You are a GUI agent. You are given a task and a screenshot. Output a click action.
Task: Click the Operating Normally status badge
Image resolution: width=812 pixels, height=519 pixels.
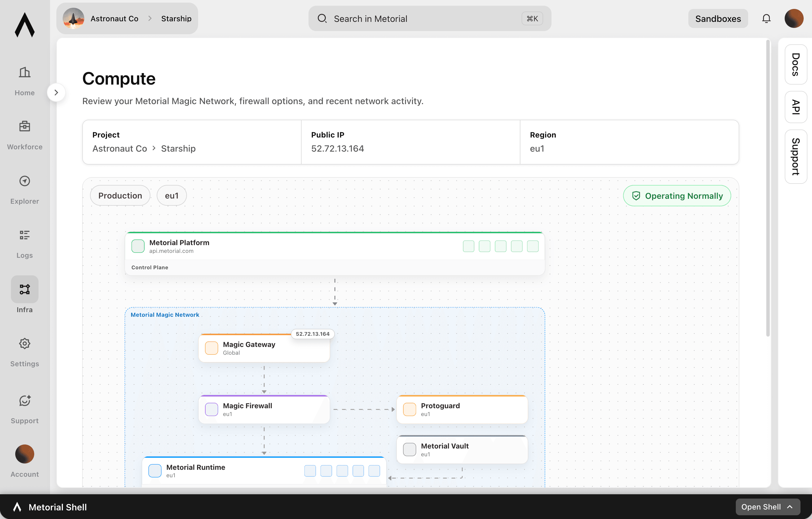point(677,195)
